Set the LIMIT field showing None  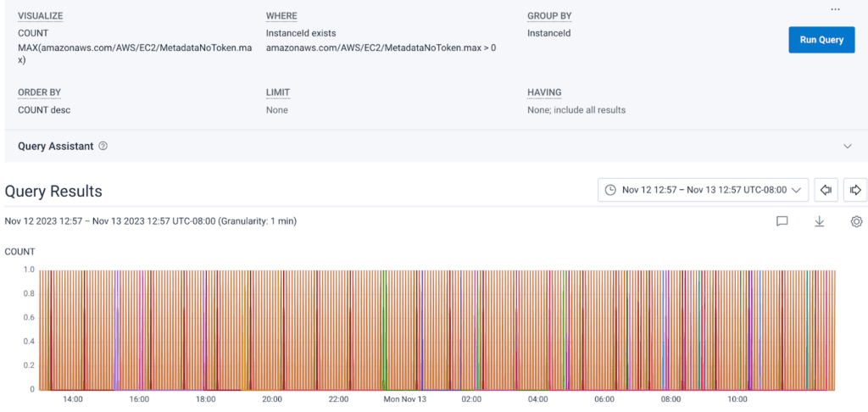(277, 110)
